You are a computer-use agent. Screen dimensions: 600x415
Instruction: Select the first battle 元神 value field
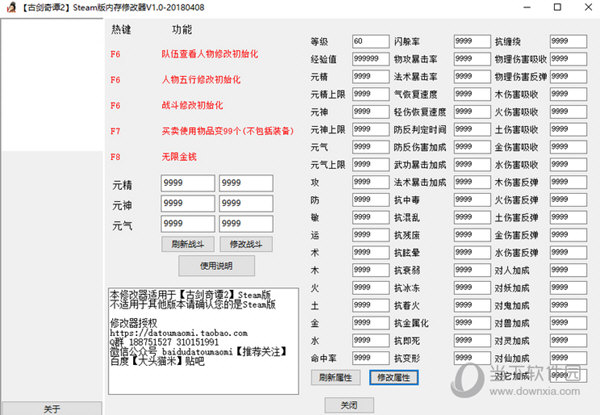click(x=188, y=203)
